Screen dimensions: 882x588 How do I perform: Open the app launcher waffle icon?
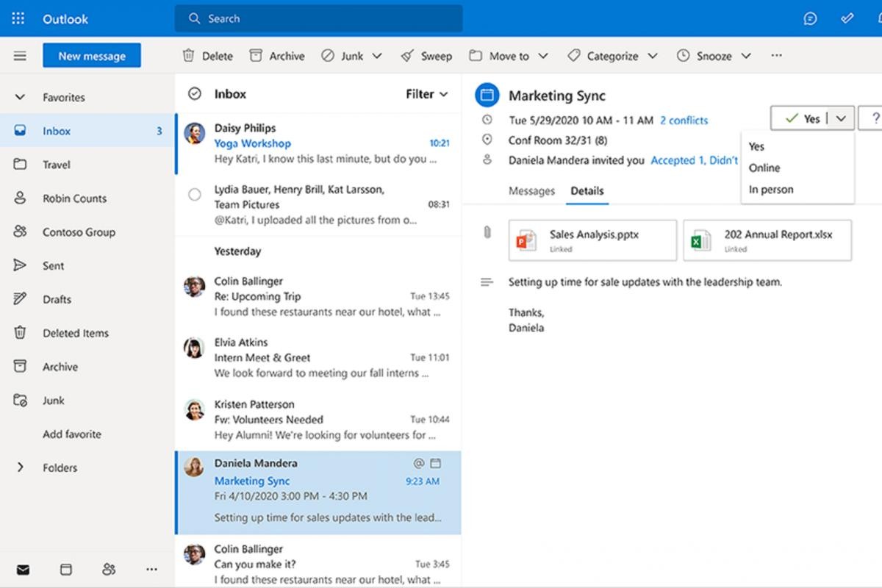(18, 18)
